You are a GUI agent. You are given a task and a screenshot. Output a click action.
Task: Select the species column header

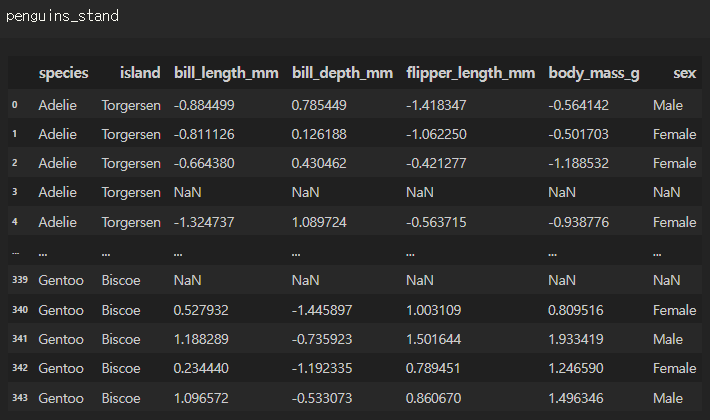[63, 73]
